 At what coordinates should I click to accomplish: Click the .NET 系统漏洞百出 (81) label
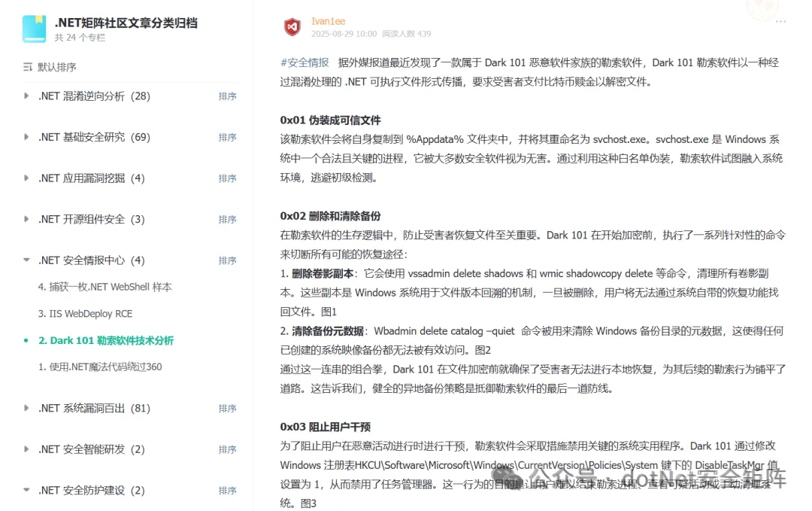coord(94,408)
